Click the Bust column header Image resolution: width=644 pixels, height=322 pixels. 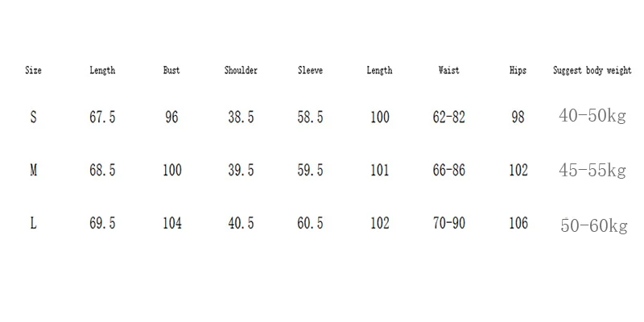171,71
